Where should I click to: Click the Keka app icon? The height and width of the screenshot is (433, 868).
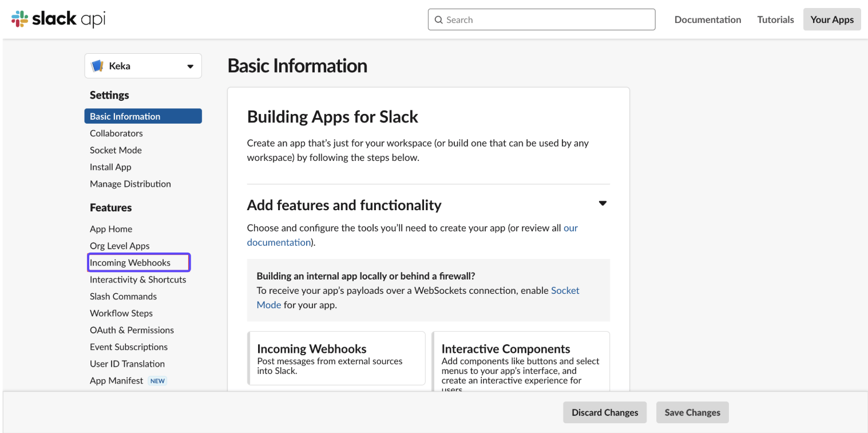(x=97, y=66)
